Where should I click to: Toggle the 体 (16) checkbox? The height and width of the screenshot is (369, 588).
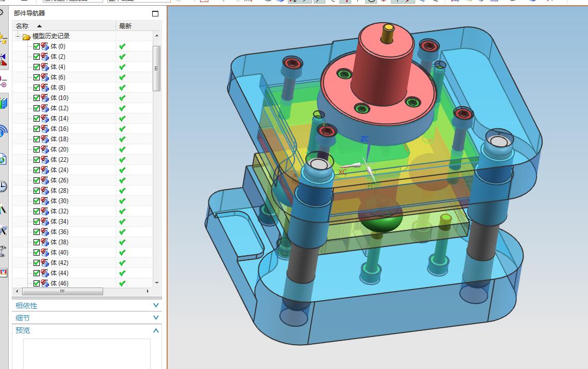pyautogui.click(x=37, y=129)
